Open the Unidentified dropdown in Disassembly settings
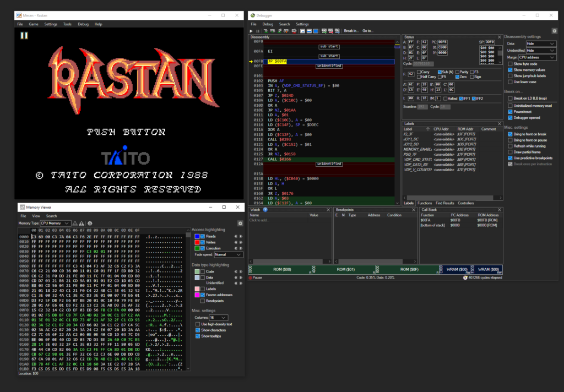The width and height of the screenshot is (564, 392). [x=541, y=50]
